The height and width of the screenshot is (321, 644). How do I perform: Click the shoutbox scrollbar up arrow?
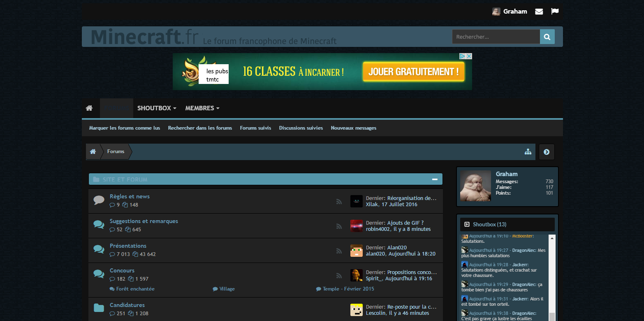[x=552, y=237]
